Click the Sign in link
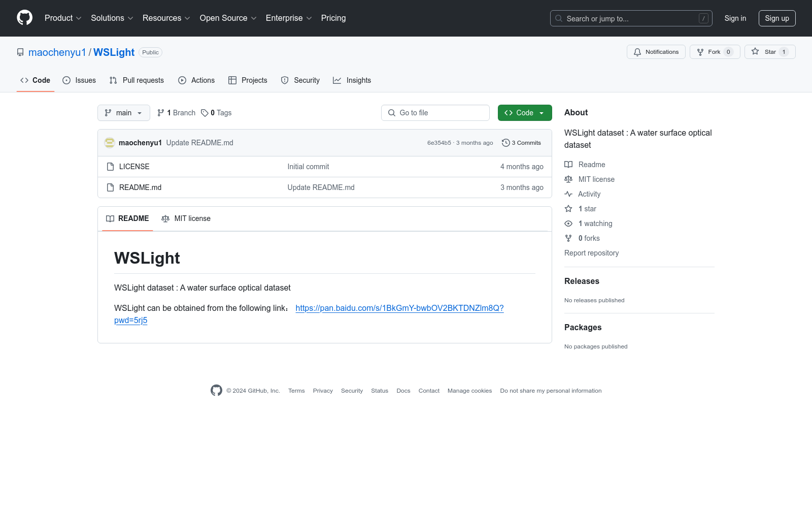The image size is (812, 508). pos(735,18)
